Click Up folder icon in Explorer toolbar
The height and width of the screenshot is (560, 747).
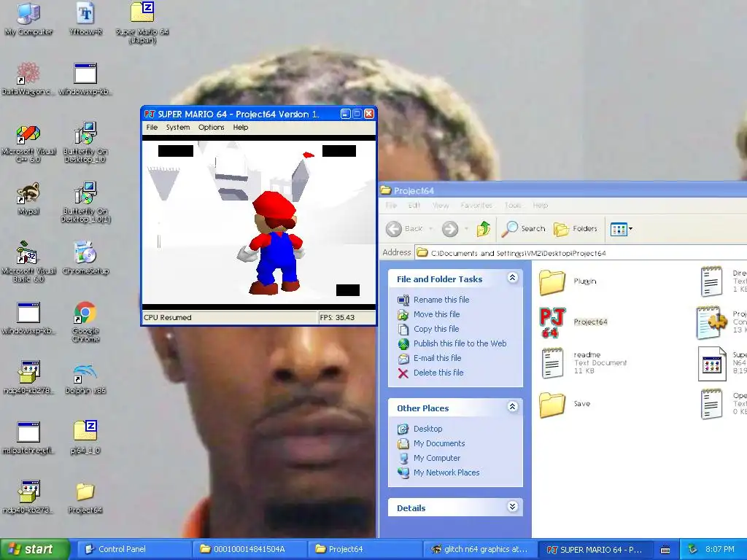click(x=483, y=229)
